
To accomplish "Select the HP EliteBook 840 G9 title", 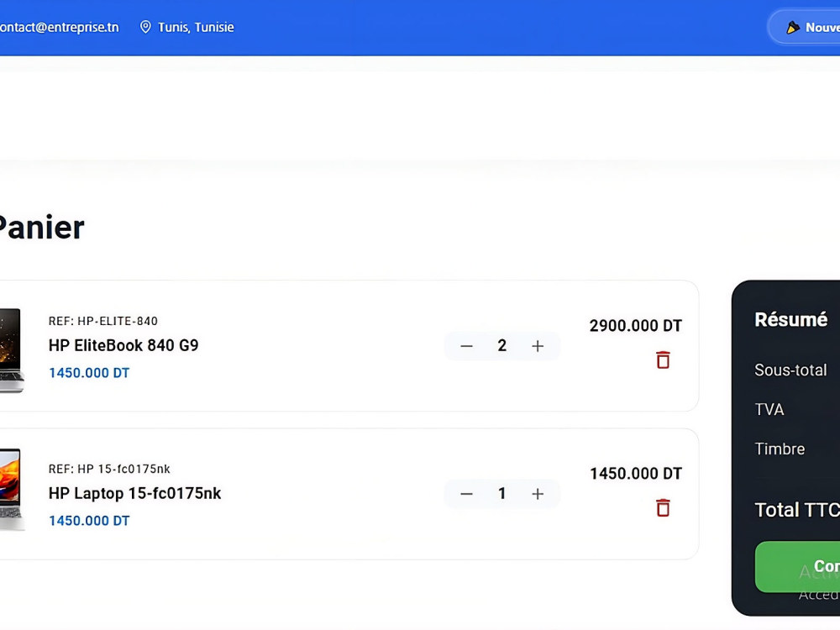I will point(123,345).
